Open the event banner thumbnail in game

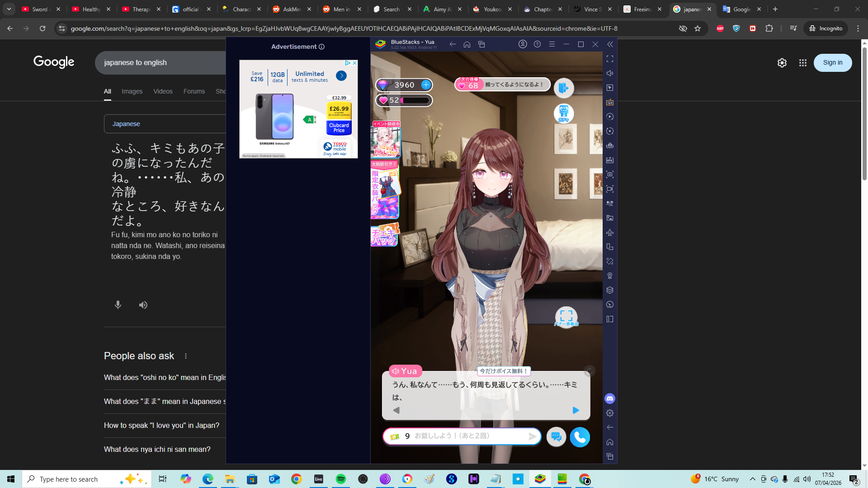click(x=386, y=139)
